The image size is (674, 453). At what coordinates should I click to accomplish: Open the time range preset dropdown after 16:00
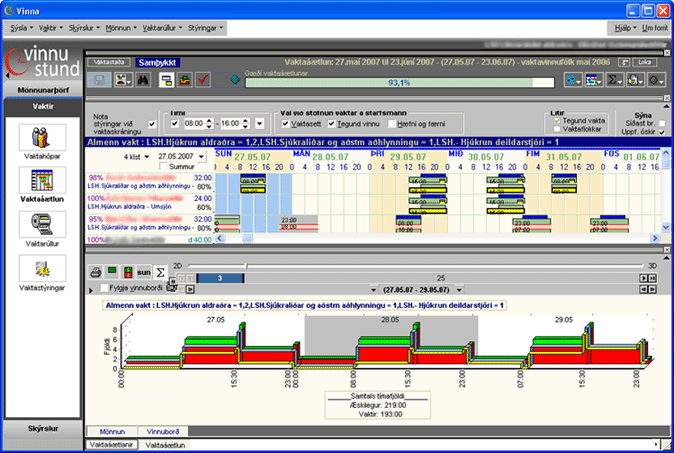pos(259,124)
